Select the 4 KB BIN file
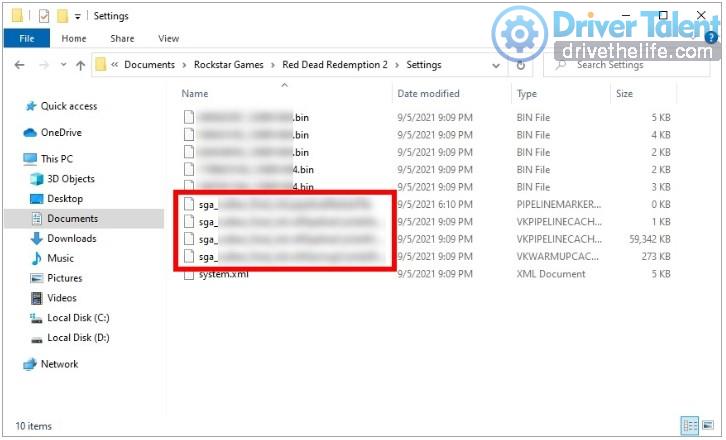Image resolution: width=726 pixels, height=440 pixels. click(426, 135)
